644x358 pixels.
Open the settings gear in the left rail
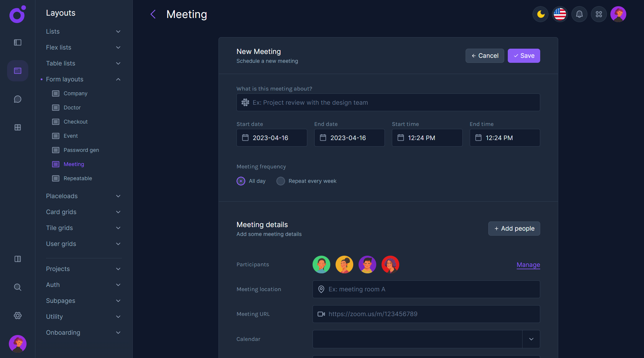pyautogui.click(x=18, y=316)
